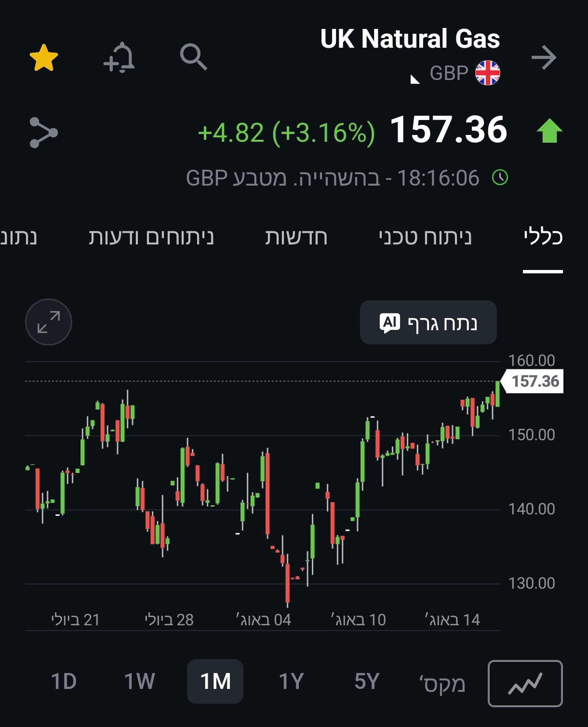Open the חדשות tab
Screen dimensions: 588x727
[x=296, y=237]
